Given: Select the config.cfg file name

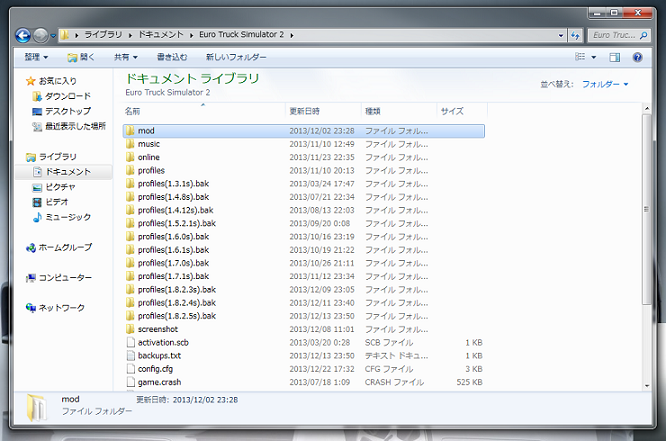Looking at the screenshot, I should pyautogui.click(x=155, y=369).
